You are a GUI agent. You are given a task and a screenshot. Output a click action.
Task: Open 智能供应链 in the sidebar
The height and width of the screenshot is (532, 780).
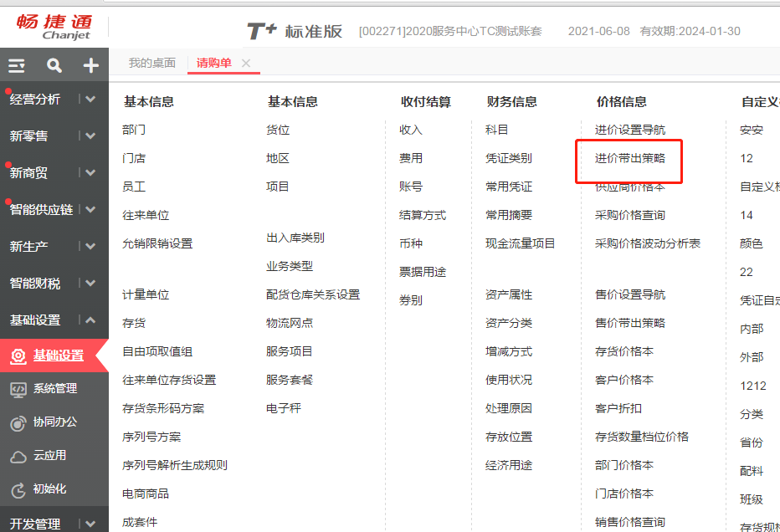tap(41, 210)
